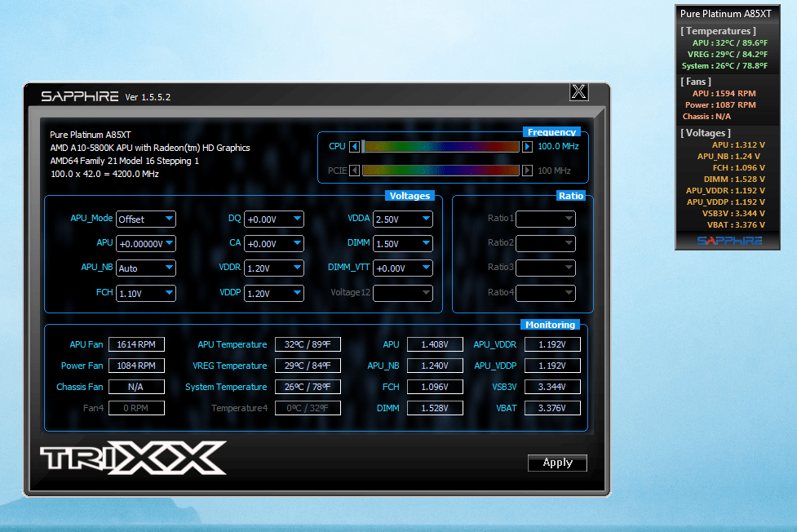
Task: Click the Monitoring section label
Action: tap(550, 325)
